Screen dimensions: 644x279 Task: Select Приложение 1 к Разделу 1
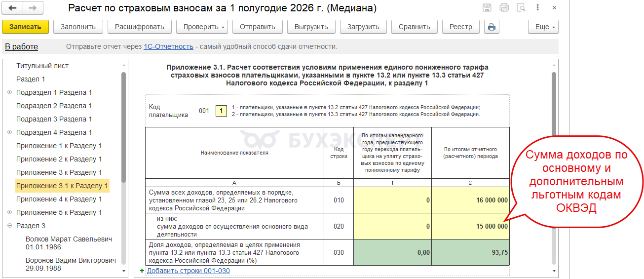[59, 146]
